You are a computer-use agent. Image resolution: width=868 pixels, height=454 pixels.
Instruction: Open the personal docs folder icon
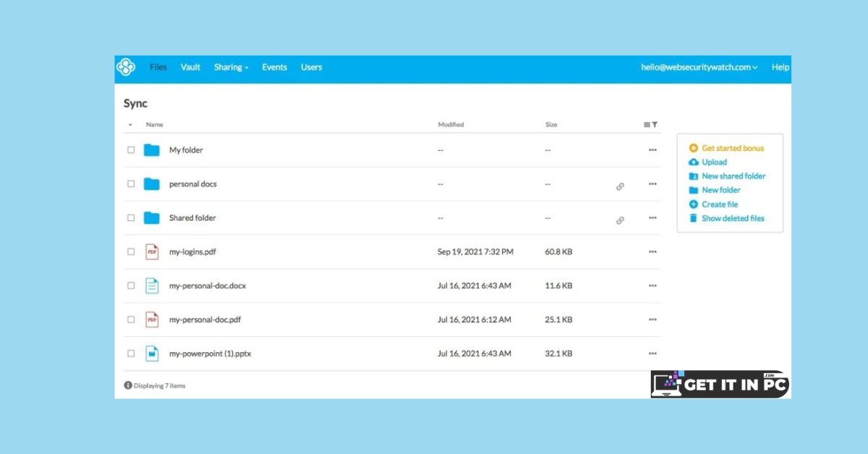[x=151, y=184]
